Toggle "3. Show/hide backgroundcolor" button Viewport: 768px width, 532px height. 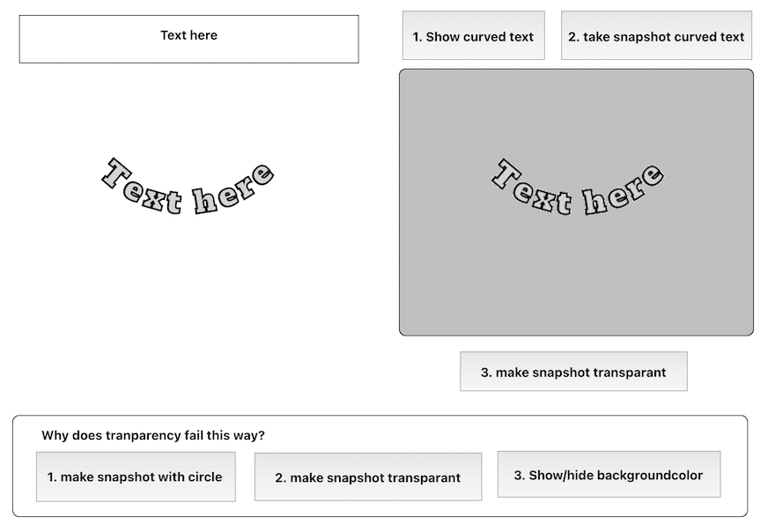tap(608, 475)
